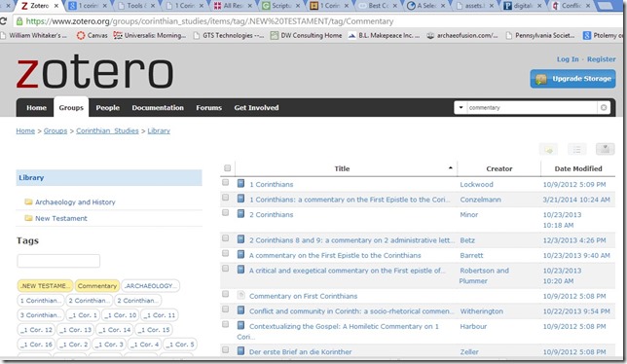Follow the Library breadcrumb link

tap(159, 131)
